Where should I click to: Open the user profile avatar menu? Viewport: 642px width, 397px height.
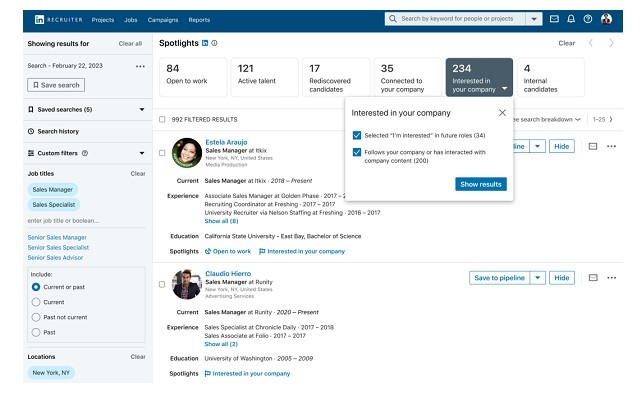point(606,19)
